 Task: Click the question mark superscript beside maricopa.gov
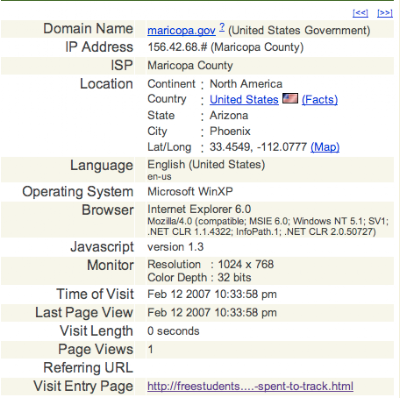tap(222, 27)
